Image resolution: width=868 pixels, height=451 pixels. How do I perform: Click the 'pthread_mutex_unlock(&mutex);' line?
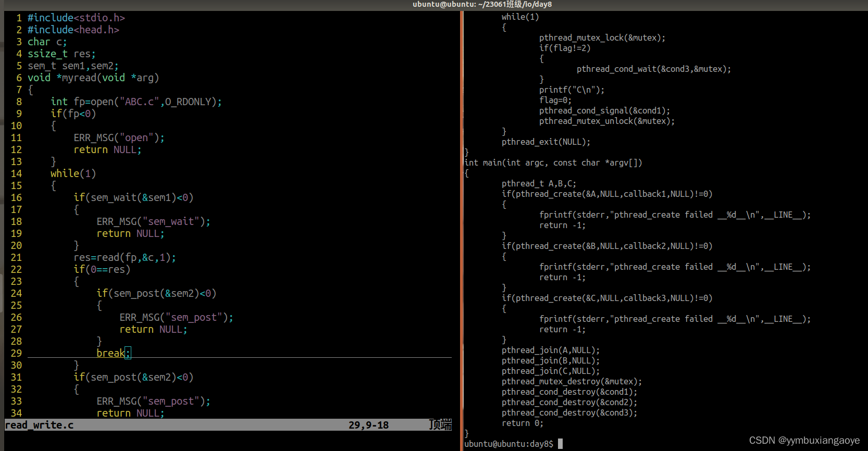coord(606,121)
